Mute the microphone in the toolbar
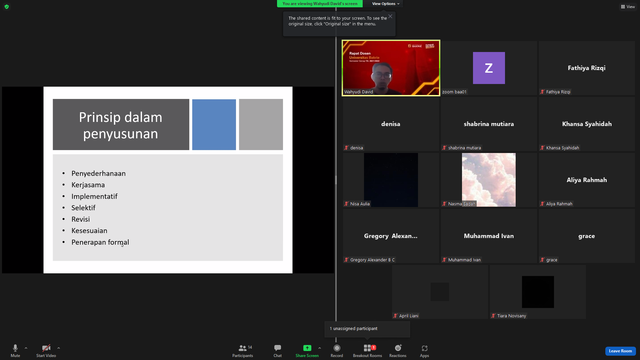The width and height of the screenshot is (640, 360). [x=15, y=350]
